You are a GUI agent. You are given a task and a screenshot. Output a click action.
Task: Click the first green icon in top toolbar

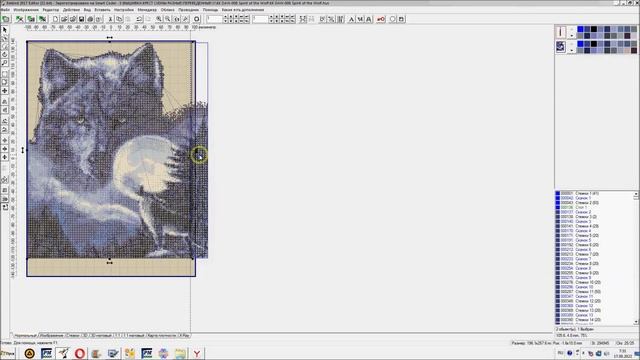[6, 19]
